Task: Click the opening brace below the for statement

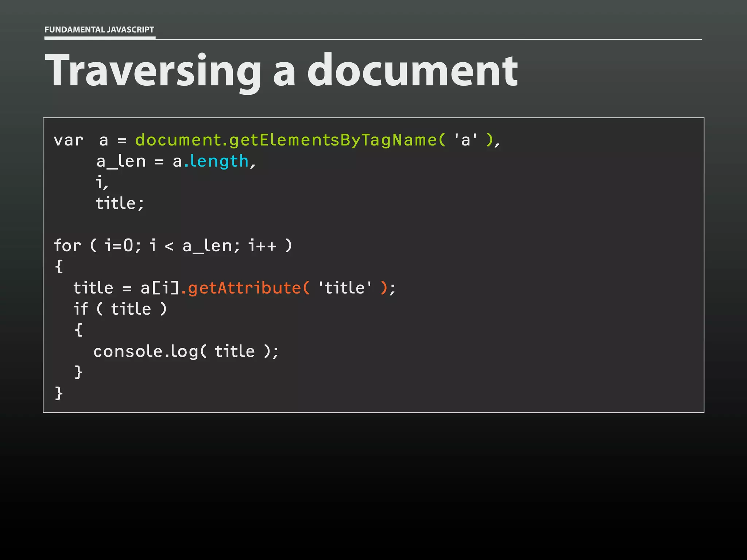Action: click(x=59, y=267)
